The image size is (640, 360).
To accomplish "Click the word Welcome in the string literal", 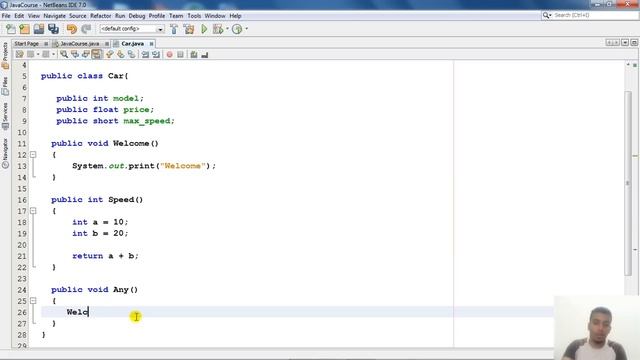I will pos(182,166).
